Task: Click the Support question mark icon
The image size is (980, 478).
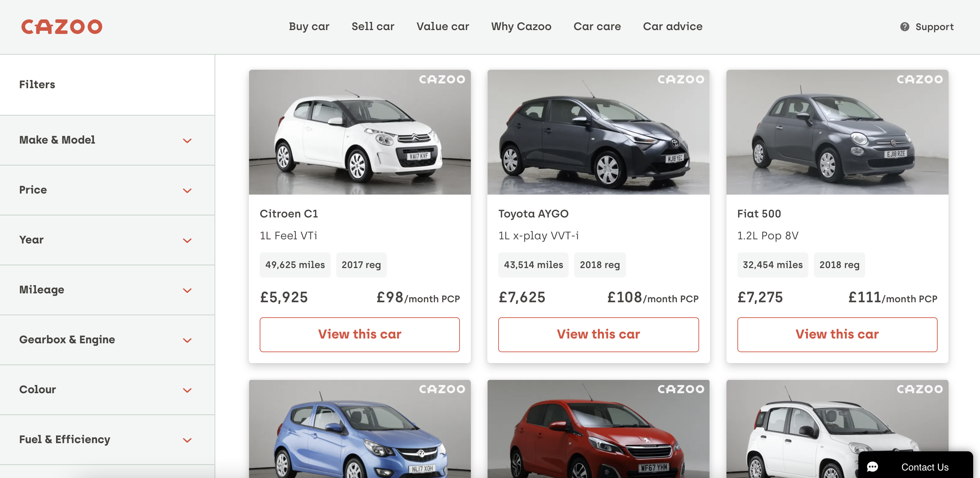Action: point(905,27)
